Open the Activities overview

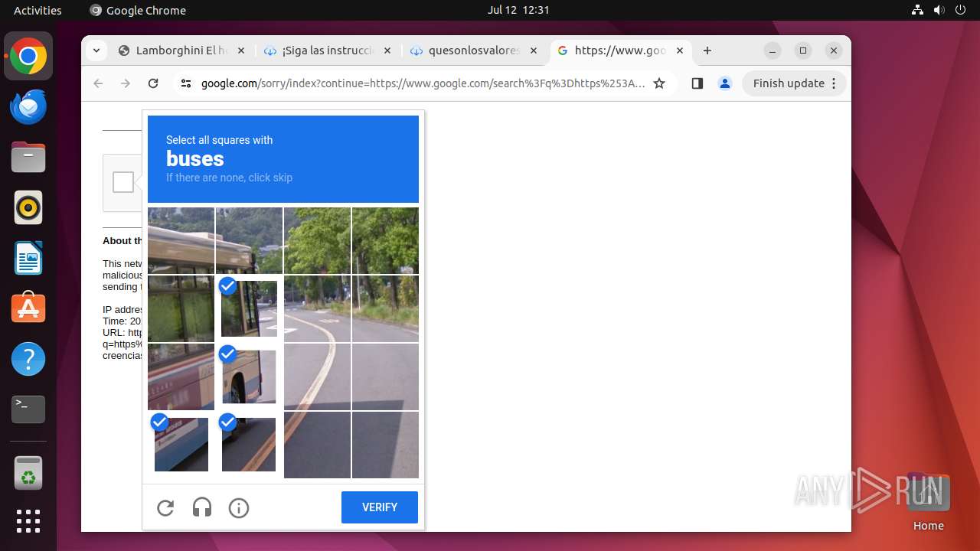click(38, 10)
